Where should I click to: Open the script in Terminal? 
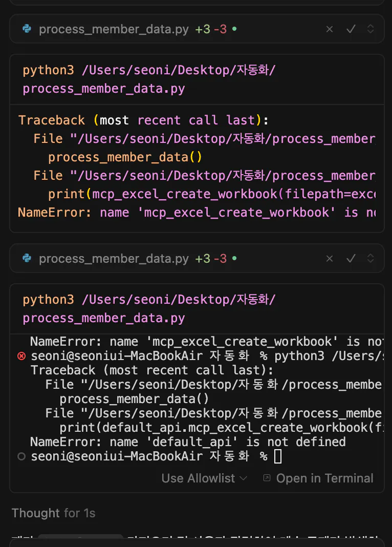coord(324,478)
